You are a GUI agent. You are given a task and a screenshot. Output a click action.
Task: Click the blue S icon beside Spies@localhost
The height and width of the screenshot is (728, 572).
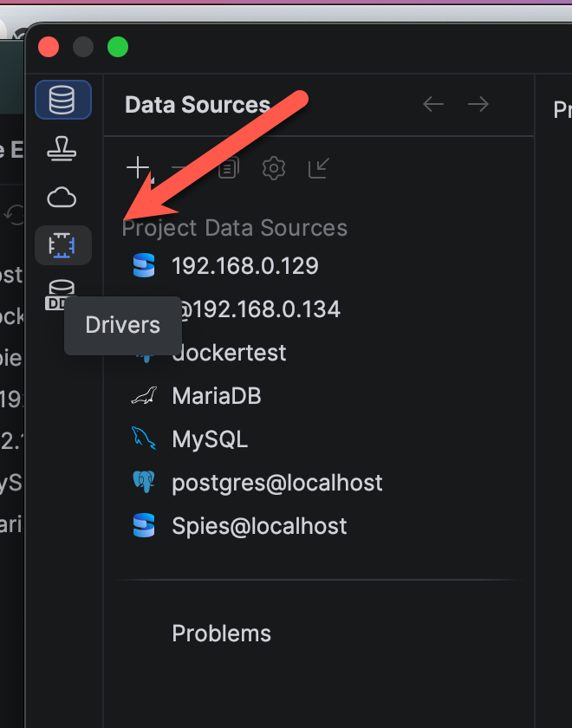coord(144,525)
